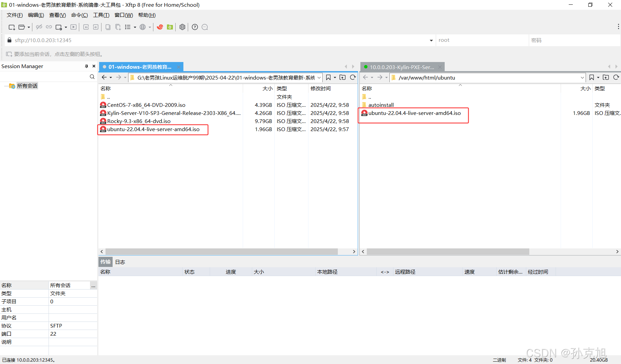Viewport: 621px width, 364px height.
Task: Open the 编辑(E) menu
Action: pyautogui.click(x=36, y=15)
